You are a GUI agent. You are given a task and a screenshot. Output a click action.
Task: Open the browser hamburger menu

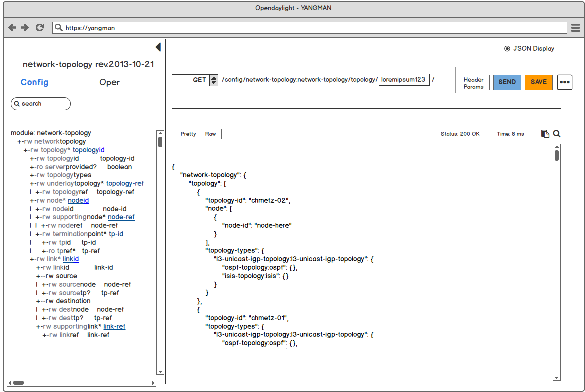tap(575, 27)
